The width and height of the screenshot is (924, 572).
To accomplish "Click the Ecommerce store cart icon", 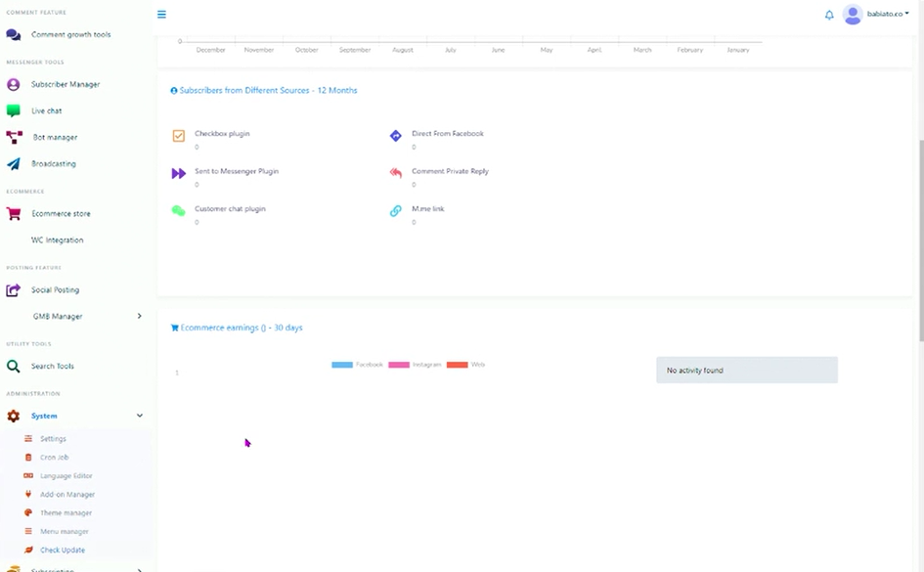I will pyautogui.click(x=14, y=214).
